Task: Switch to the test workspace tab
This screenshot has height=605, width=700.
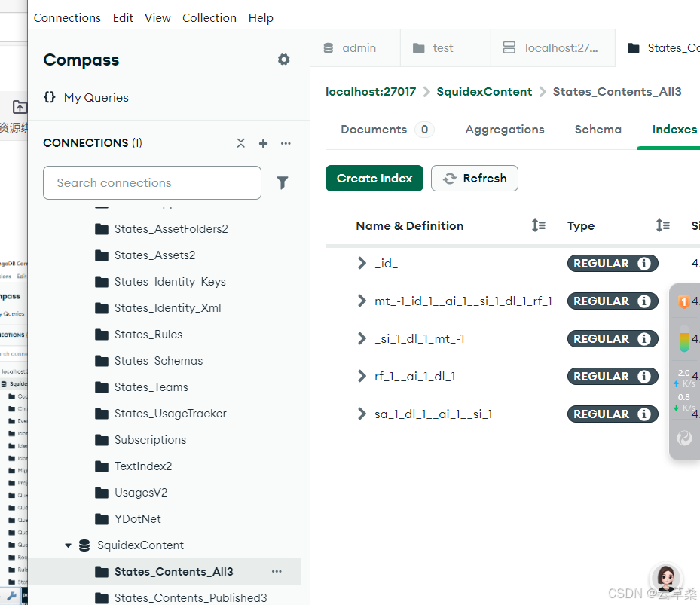Action: tap(445, 47)
